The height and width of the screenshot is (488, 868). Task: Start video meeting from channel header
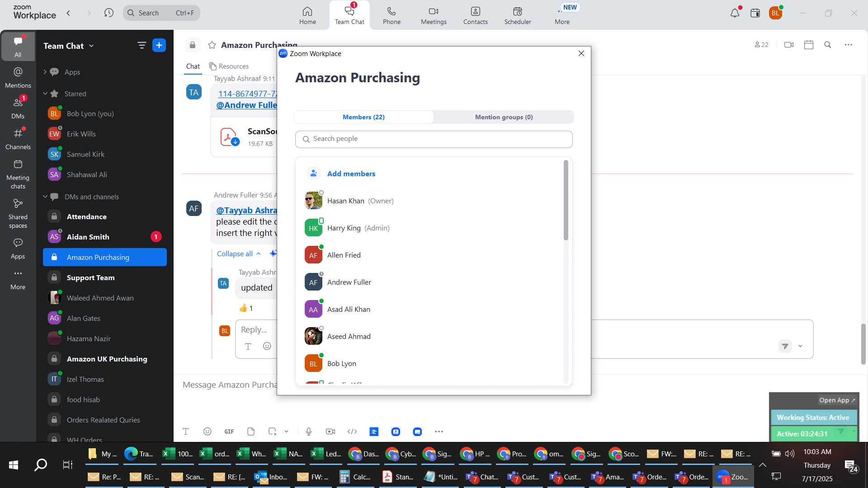(789, 45)
